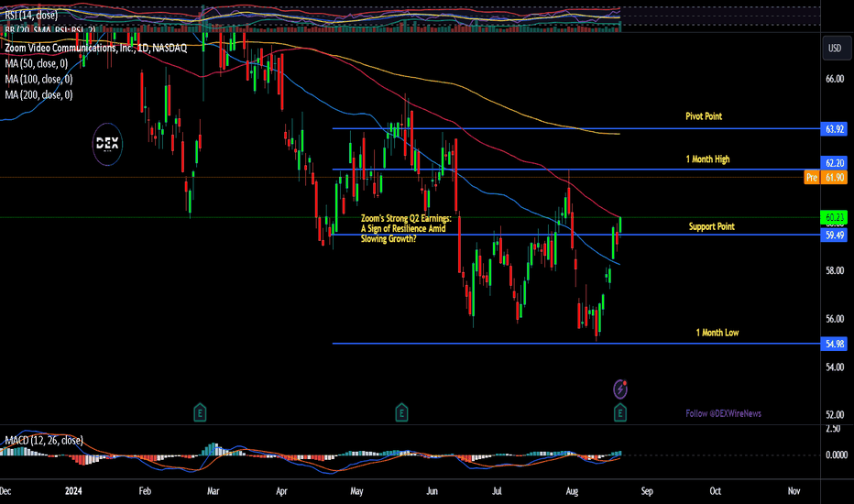Viewport: 854px width, 504px height.
Task: Click the Zoom's Strong Q2 Earnings caption
Action: (x=406, y=228)
